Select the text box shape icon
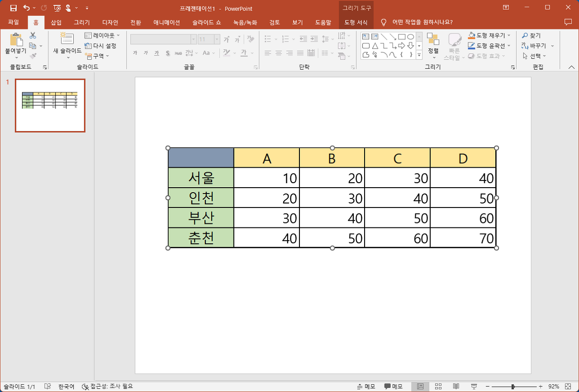579x392 pixels. (x=365, y=37)
